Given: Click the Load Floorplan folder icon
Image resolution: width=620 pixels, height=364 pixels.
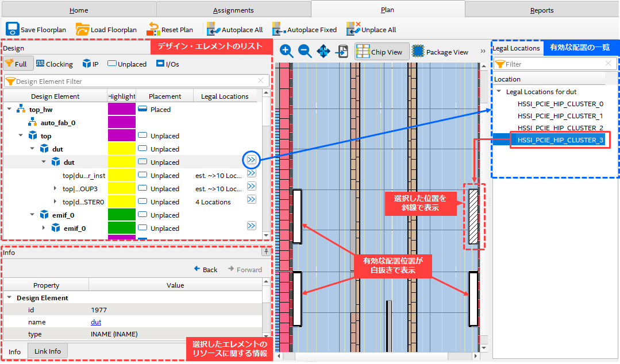Looking at the screenshot, I should [x=82, y=29].
